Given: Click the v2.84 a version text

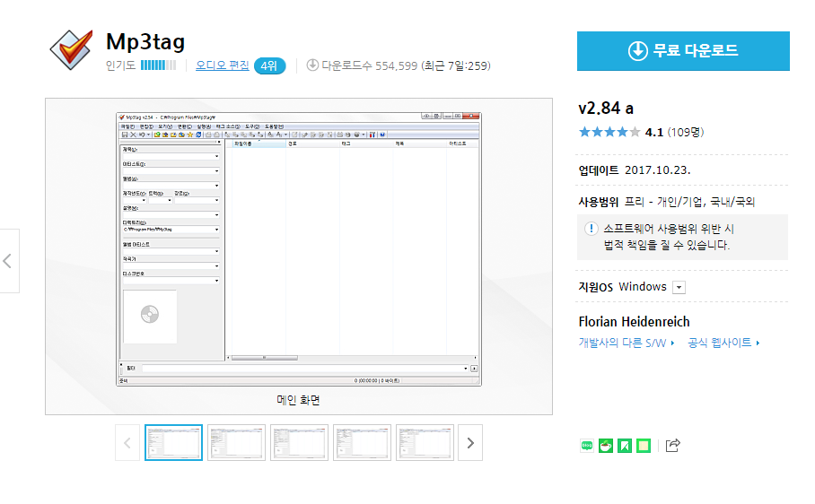Looking at the screenshot, I should tap(606, 108).
